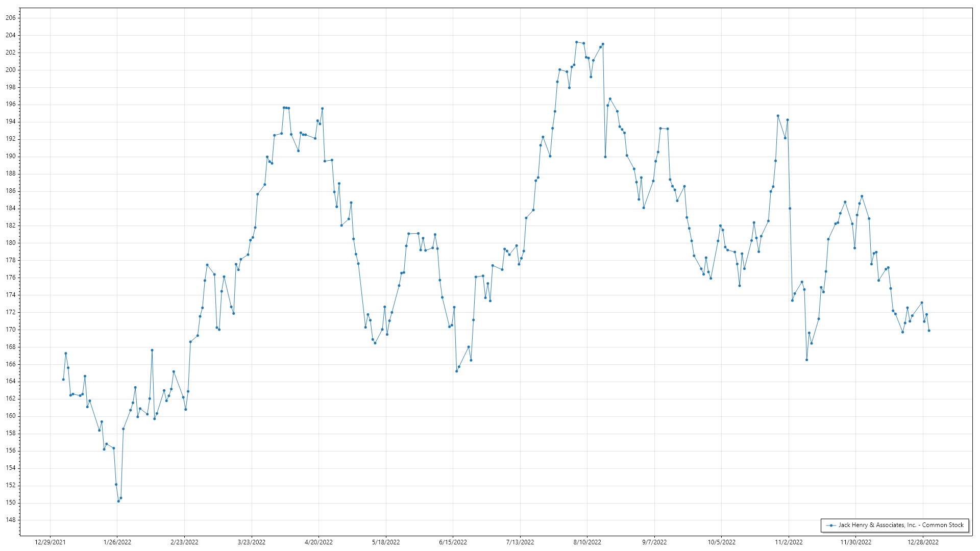
Task: Click the legend's blue line marker icon
Action: [x=831, y=525]
